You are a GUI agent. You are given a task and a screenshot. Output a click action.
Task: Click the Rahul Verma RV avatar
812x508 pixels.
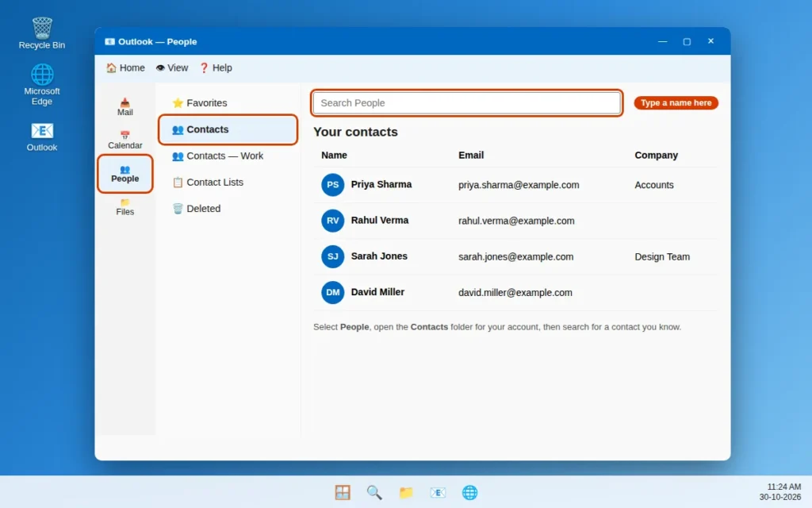tap(332, 221)
